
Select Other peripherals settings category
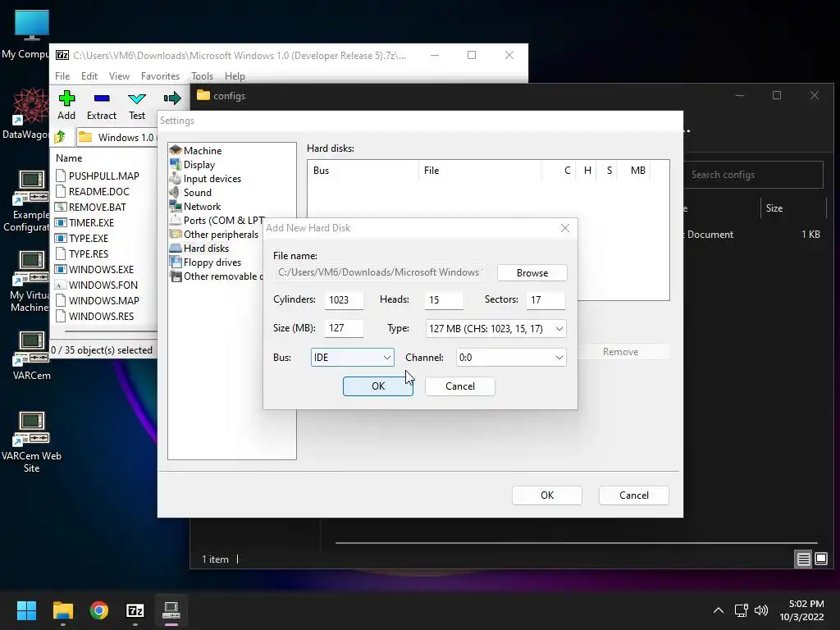click(214, 234)
